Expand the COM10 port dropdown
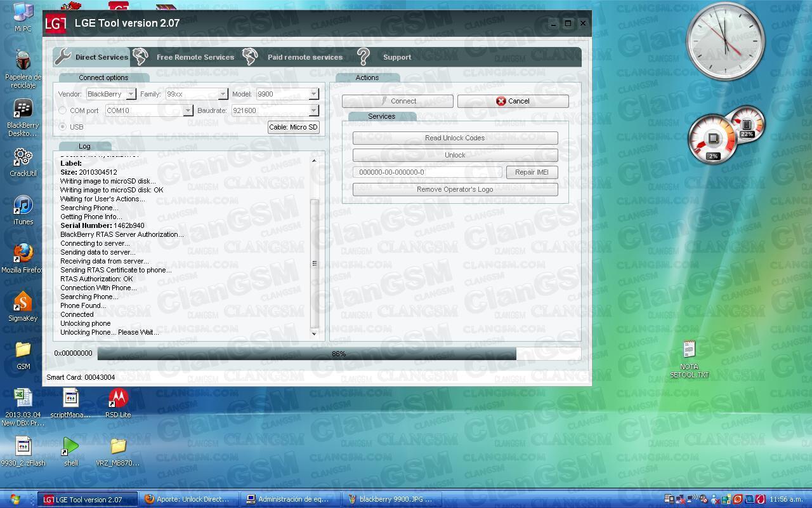812x508 pixels. [x=188, y=110]
